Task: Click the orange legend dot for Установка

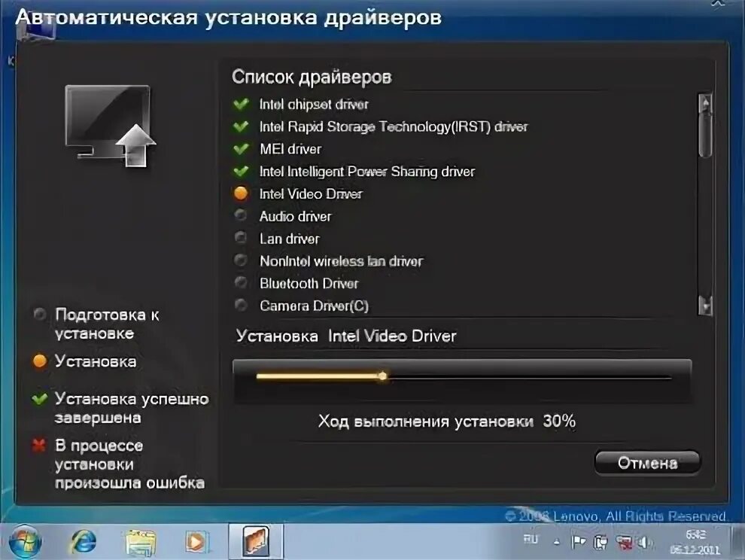Action: (x=40, y=361)
